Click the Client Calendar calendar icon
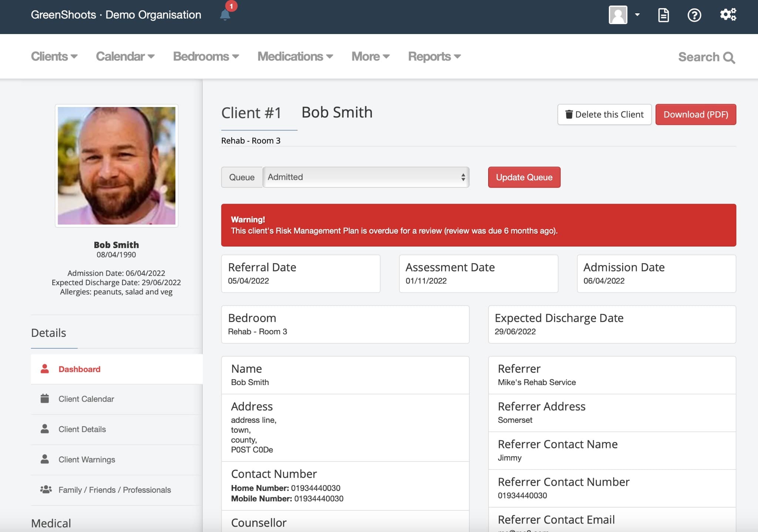 coord(44,399)
